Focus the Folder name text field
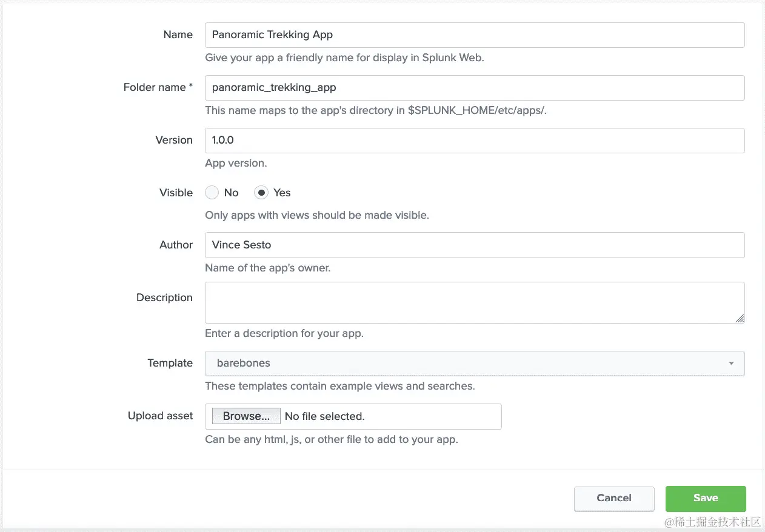 (x=475, y=87)
